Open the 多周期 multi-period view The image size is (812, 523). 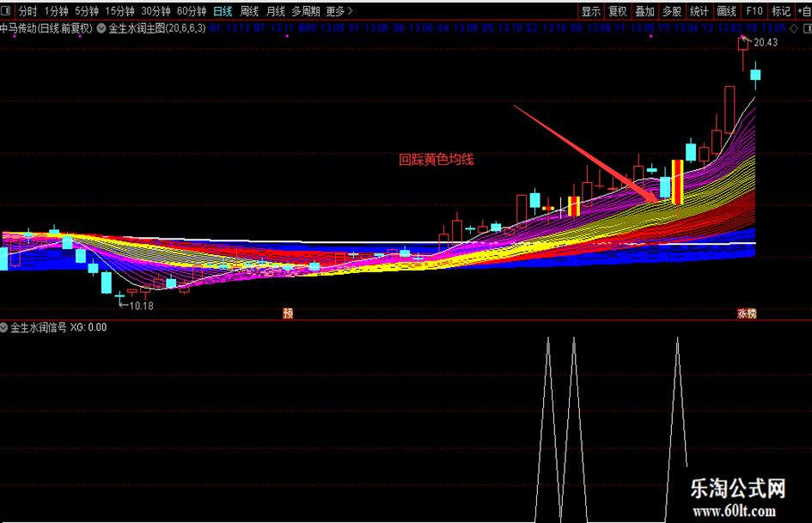pos(306,11)
